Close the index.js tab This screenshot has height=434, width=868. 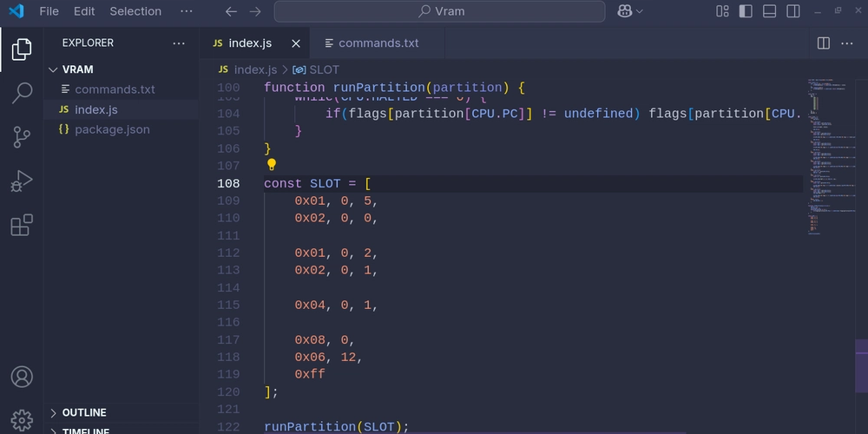pos(296,43)
